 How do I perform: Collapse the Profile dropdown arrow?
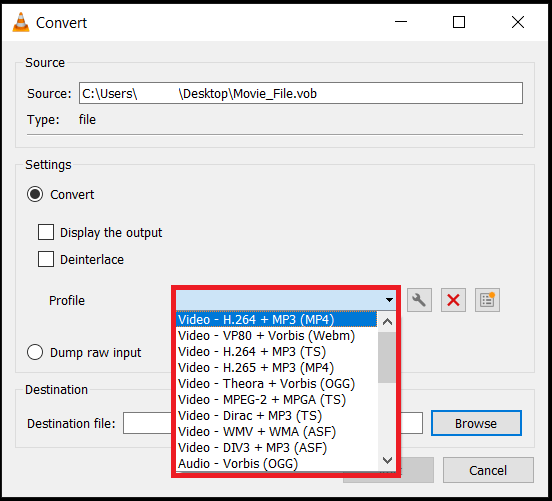coord(389,300)
